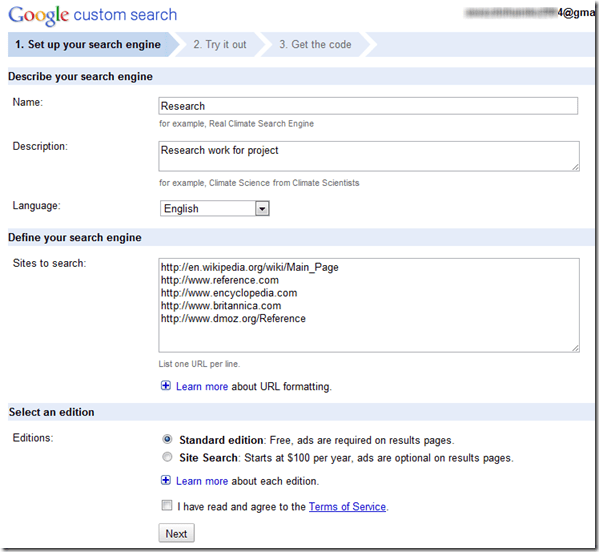Screen dimensions: 599x552
Task: Select the Site Search radio button
Action: tap(167, 457)
